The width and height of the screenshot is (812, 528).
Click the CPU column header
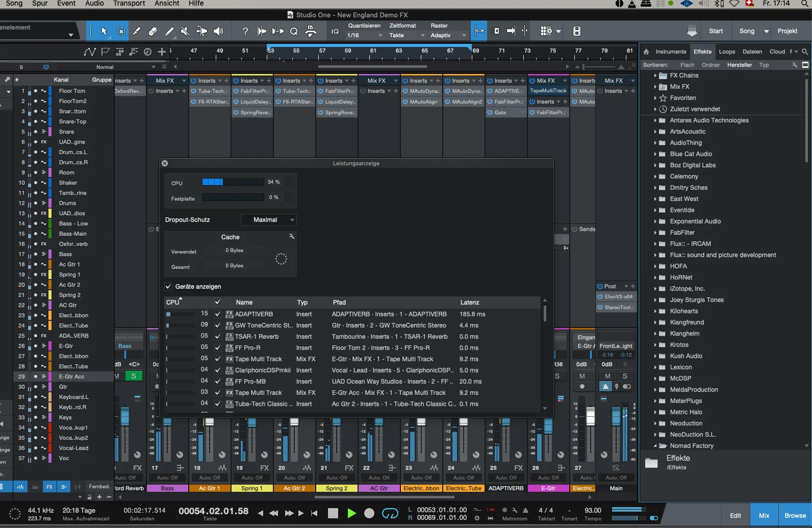tap(173, 303)
